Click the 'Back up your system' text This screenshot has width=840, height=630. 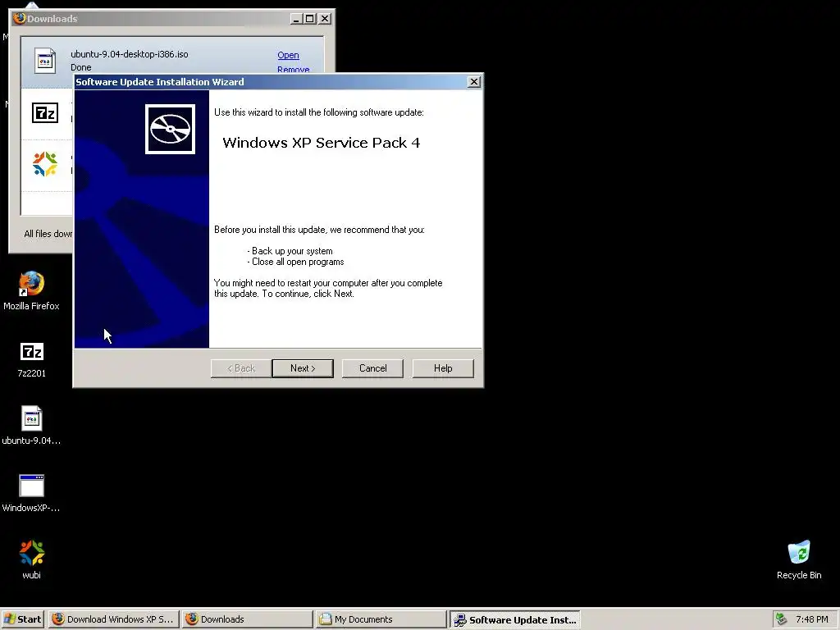(x=292, y=251)
